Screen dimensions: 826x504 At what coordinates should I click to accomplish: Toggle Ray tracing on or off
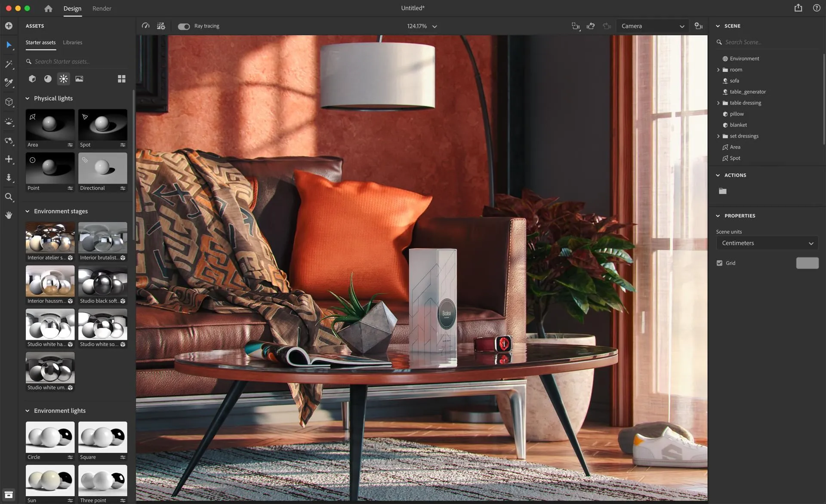(x=183, y=26)
